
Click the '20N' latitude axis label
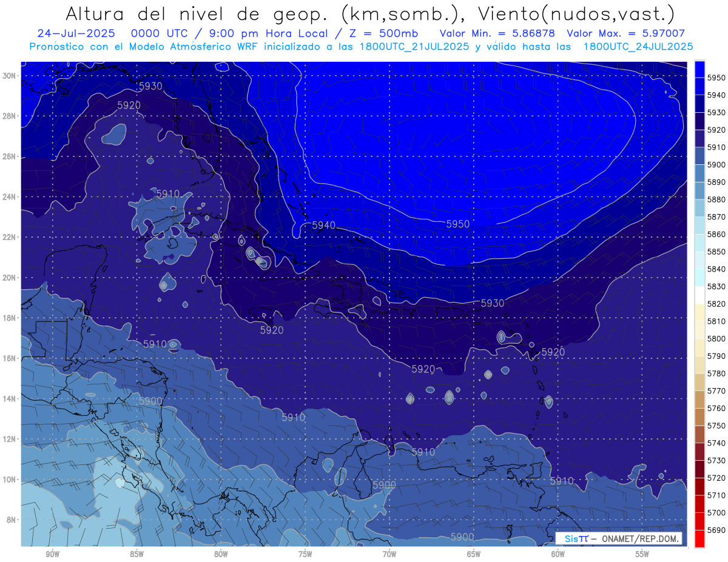[x=10, y=278]
